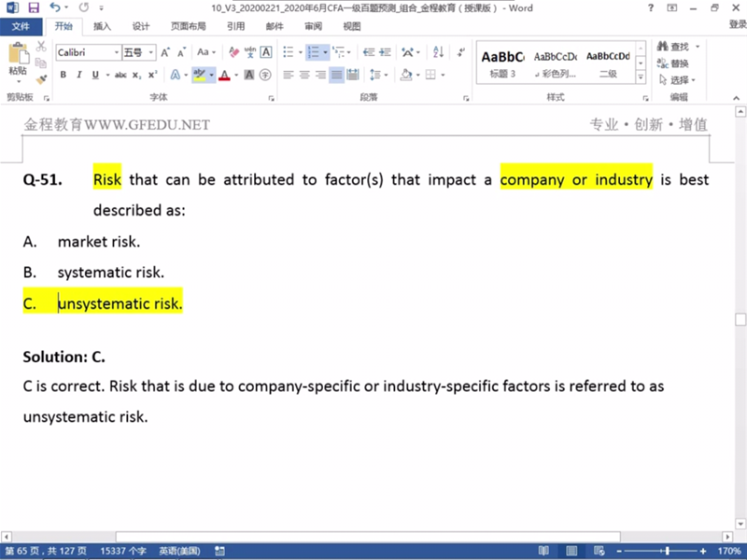Click the Save icon in quick access toolbar
Image resolution: width=747 pixels, height=560 pixels.
(x=33, y=8)
